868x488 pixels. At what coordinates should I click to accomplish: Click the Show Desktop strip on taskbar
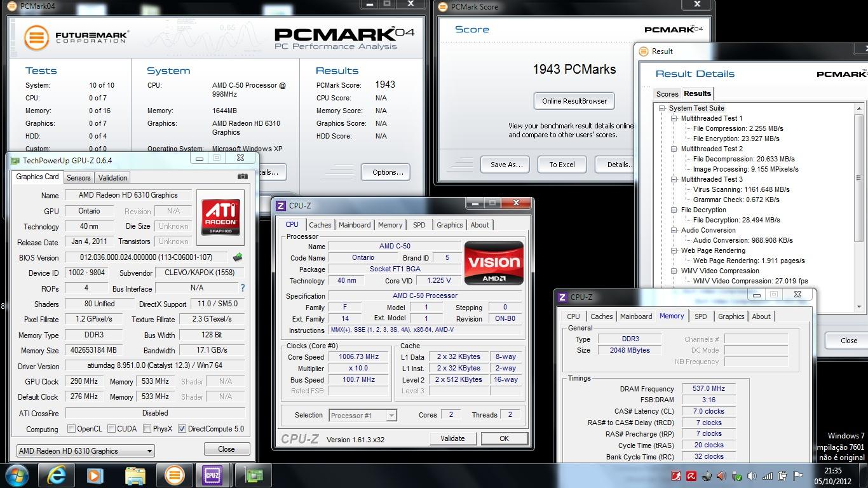864,476
